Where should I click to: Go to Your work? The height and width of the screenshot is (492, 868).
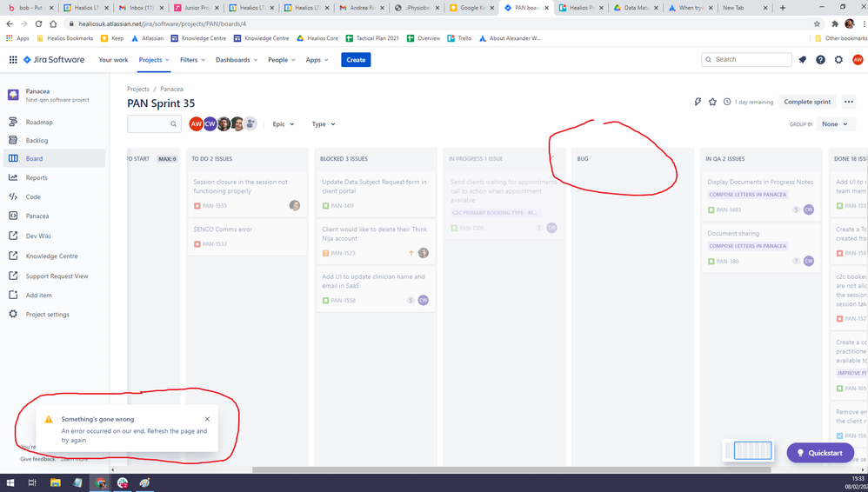pyautogui.click(x=113, y=60)
